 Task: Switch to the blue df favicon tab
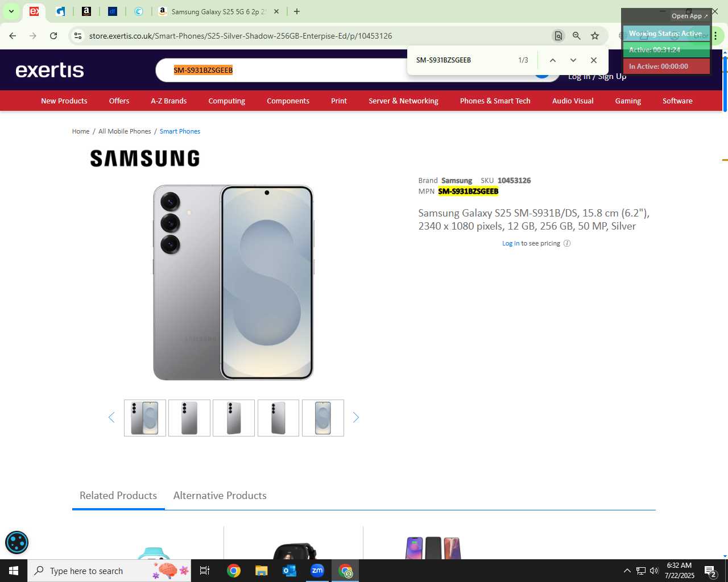(113, 11)
